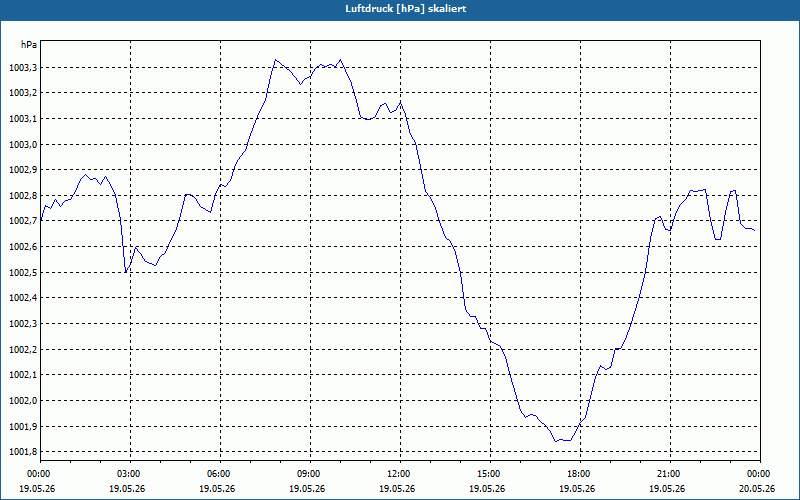Click the 20.05.26 date label
This screenshot has height=500, width=800.
pos(757,489)
